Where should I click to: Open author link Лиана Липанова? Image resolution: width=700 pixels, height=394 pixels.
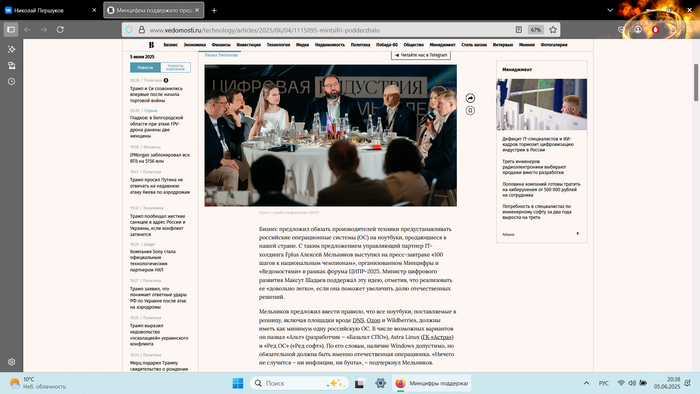point(221,55)
